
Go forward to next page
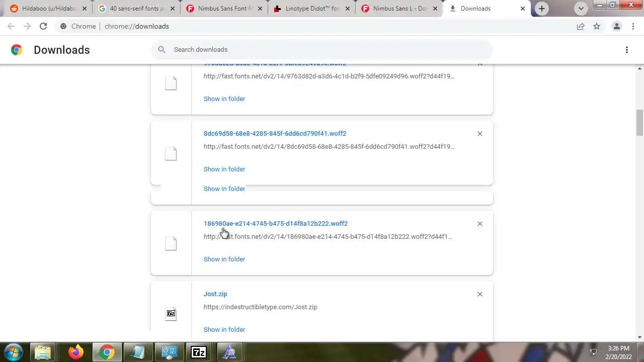[x=27, y=26]
